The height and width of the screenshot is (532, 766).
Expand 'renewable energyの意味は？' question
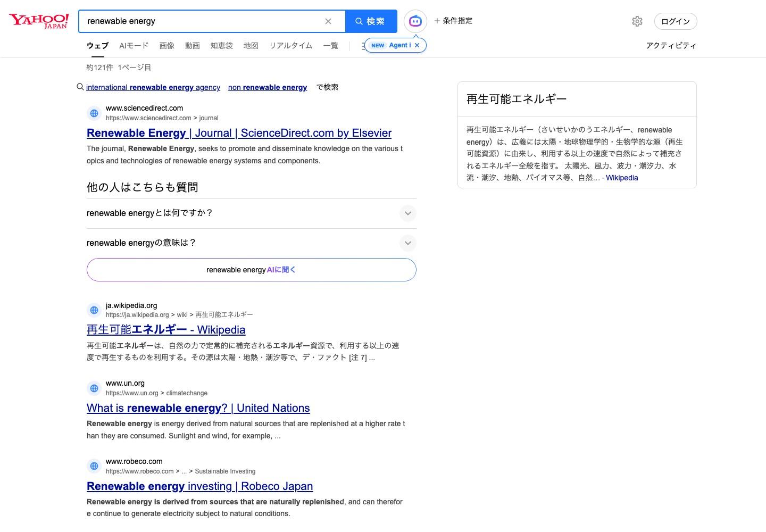(x=252, y=243)
